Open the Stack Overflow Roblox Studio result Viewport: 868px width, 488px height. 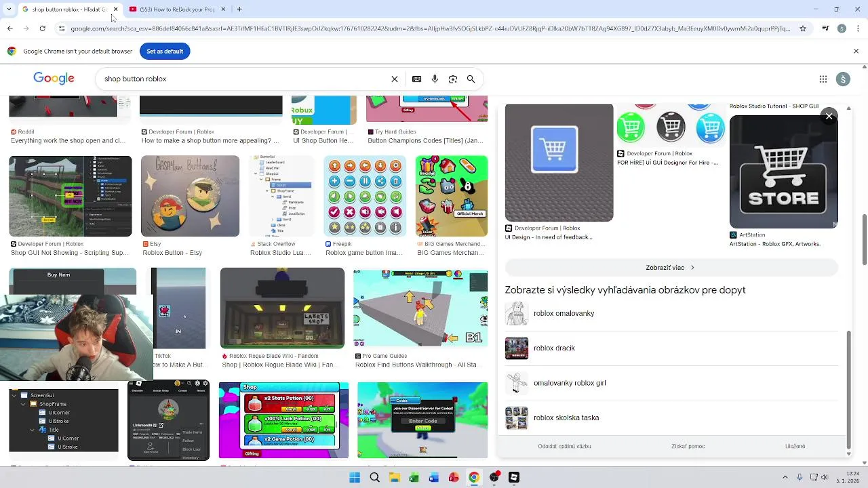[x=281, y=196]
